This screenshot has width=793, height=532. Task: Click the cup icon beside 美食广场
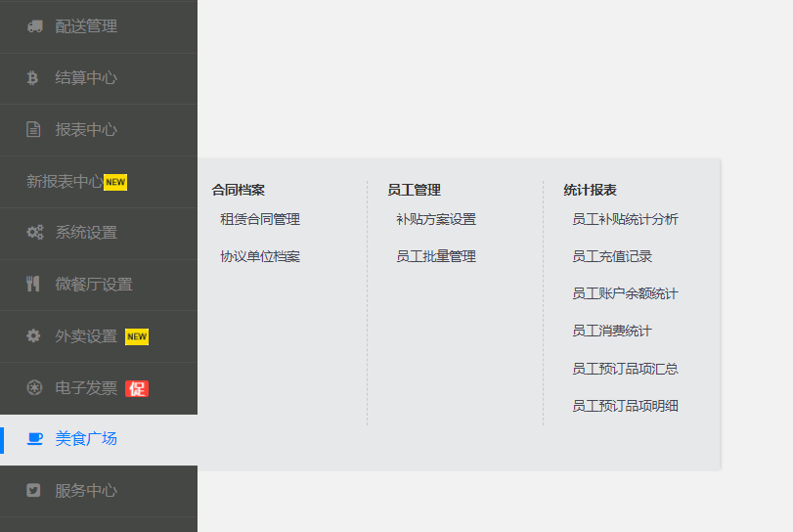(35, 438)
